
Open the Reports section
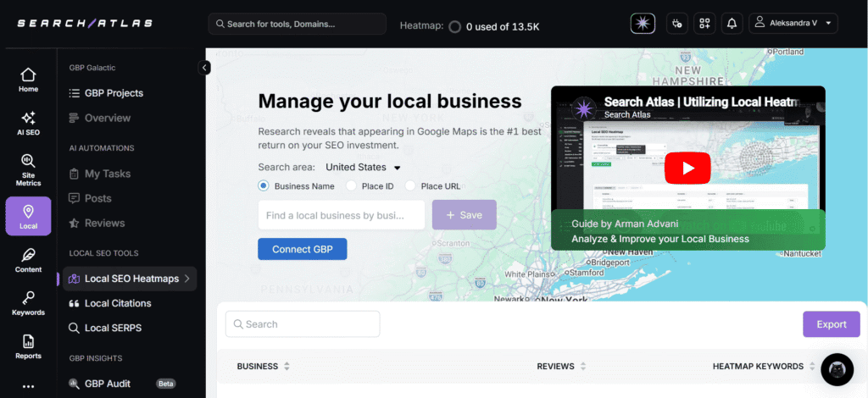[x=28, y=347]
